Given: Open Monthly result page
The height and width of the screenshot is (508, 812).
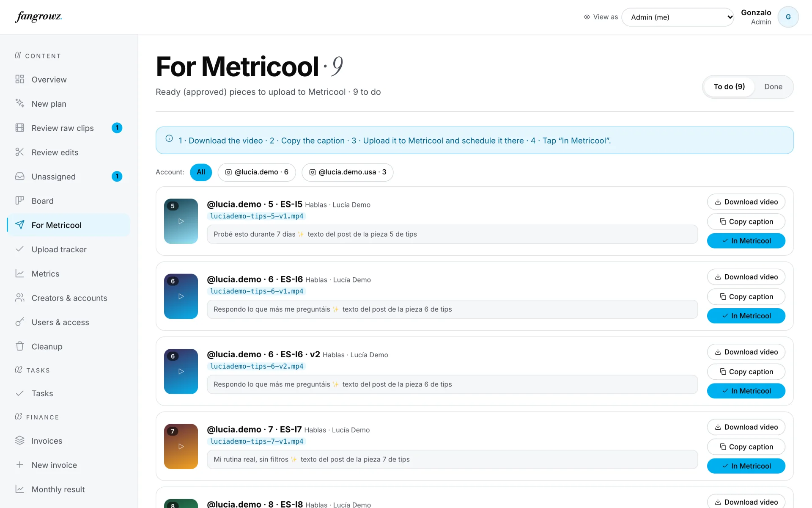Looking at the screenshot, I should (x=69, y=489).
